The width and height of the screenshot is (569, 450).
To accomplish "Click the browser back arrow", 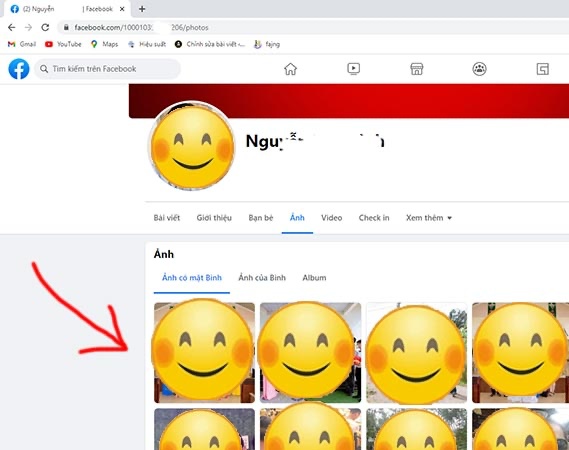I will 12,27.
